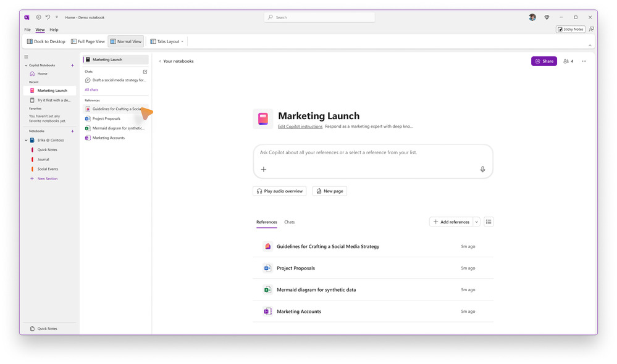Open 'Draft a social media strategy for...' chat
The image size is (617, 364).
pos(115,80)
